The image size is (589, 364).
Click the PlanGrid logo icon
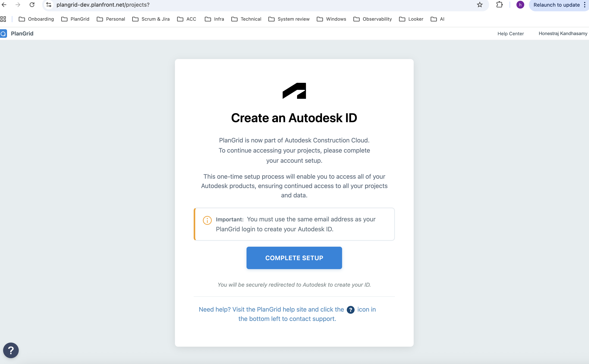pyautogui.click(x=4, y=34)
